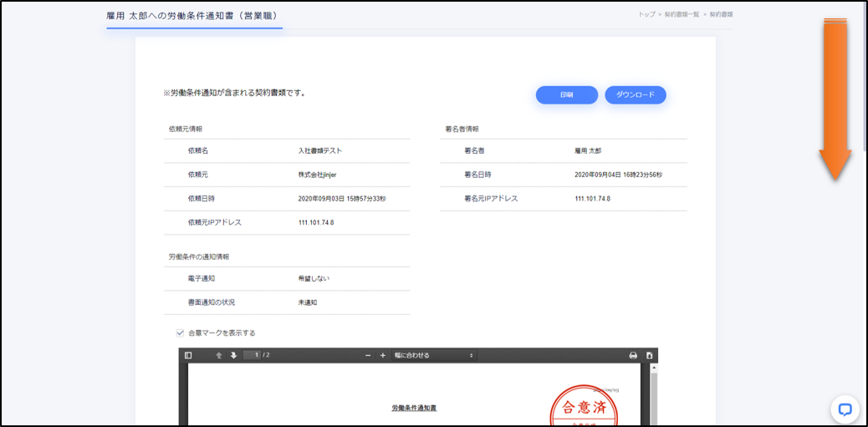Viewport: 868px width, 427px height.
Task: Click the PDF viewer scroll-up arrow
Action: [x=654, y=368]
